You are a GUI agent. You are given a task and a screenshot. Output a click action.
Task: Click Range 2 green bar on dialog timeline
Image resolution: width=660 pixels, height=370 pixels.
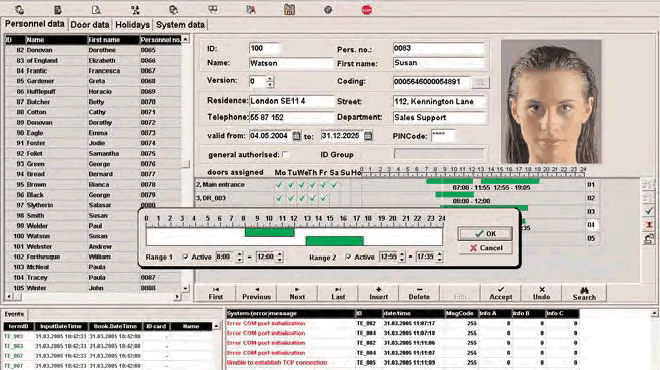[x=335, y=241]
